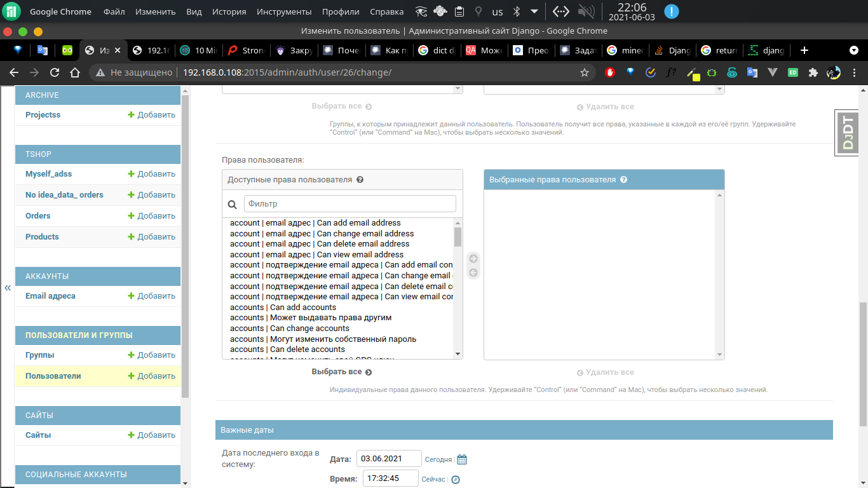Click the Chrome address bar URL

pos(287,72)
